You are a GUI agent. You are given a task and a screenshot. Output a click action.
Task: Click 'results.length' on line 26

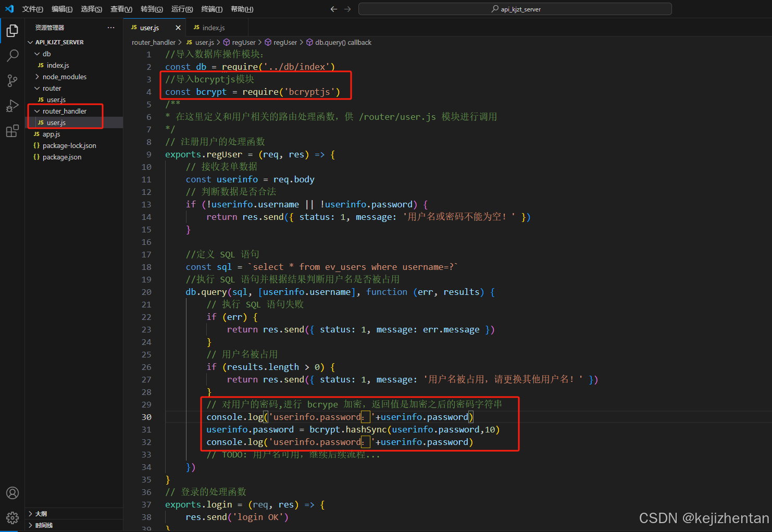click(x=263, y=367)
